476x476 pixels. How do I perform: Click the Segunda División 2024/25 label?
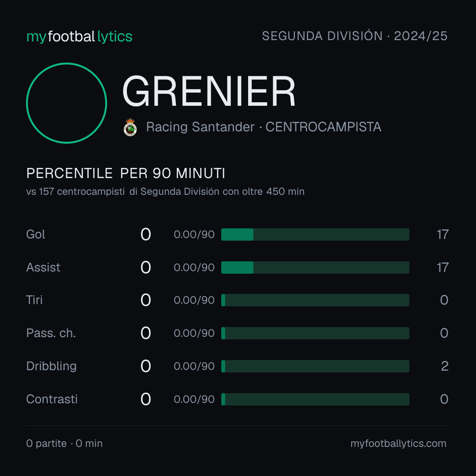point(354,36)
